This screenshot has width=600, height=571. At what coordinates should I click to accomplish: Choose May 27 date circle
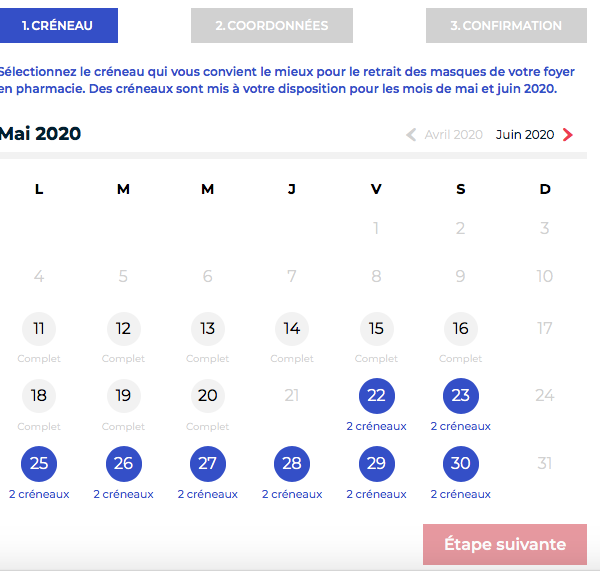click(207, 464)
